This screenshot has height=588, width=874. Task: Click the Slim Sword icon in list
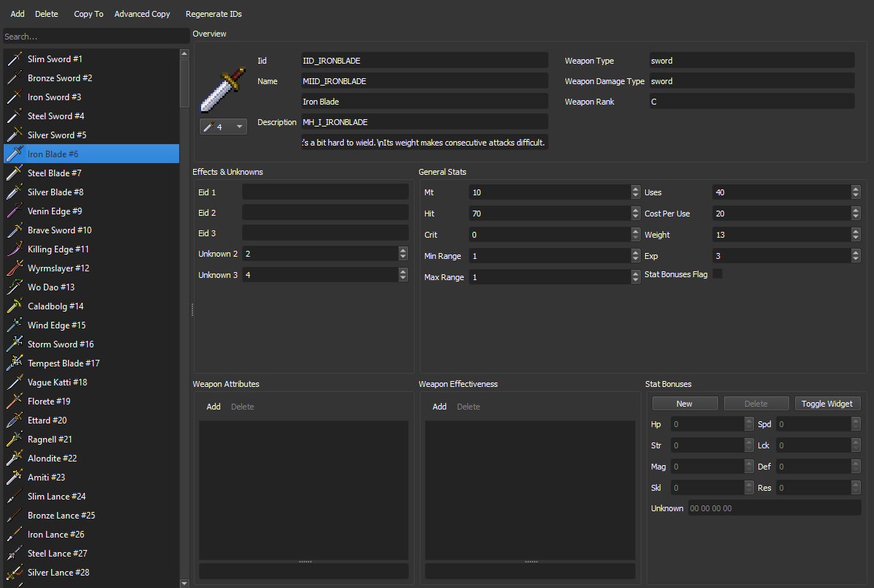click(x=15, y=59)
